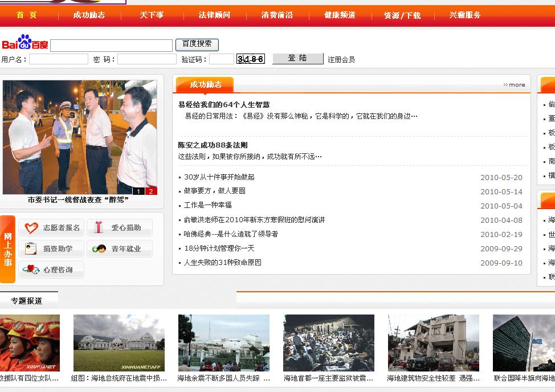
Task: Show slide 1 of the photo slideshow
Action: (x=138, y=191)
